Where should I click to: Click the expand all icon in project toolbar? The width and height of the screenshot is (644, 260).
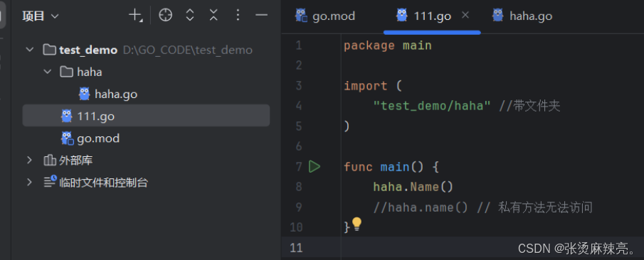click(189, 16)
